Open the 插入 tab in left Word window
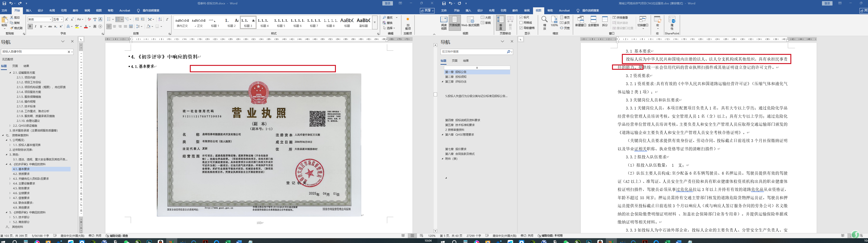Image resolution: width=868 pixels, height=243 pixels. [x=29, y=11]
